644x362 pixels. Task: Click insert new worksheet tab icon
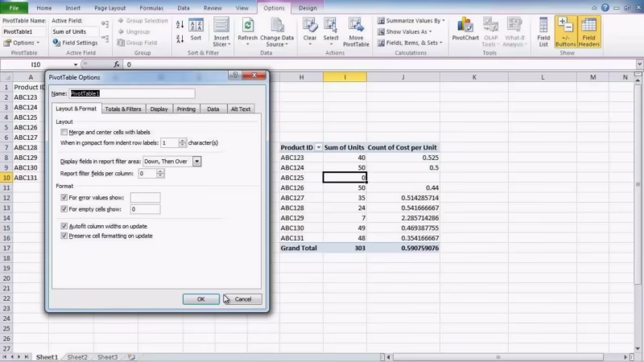coord(131,357)
